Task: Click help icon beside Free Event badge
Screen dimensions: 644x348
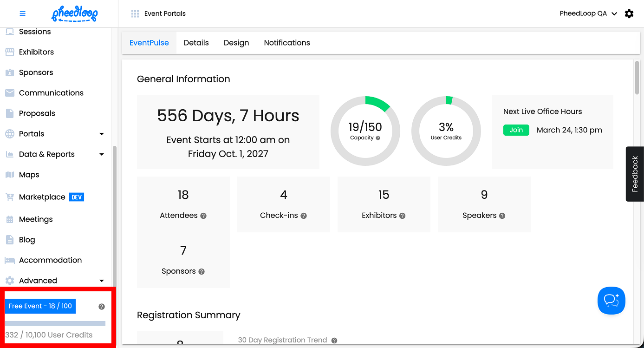Action: (x=102, y=307)
